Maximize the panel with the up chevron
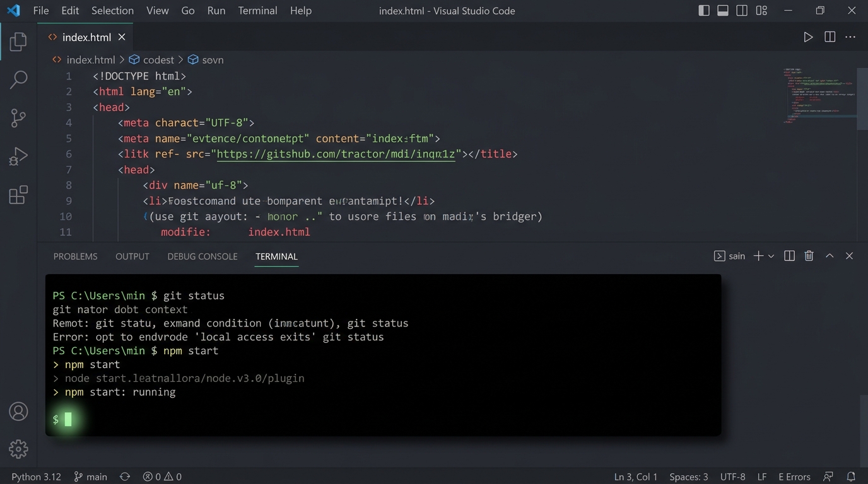The width and height of the screenshot is (868, 484). coord(830,256)
